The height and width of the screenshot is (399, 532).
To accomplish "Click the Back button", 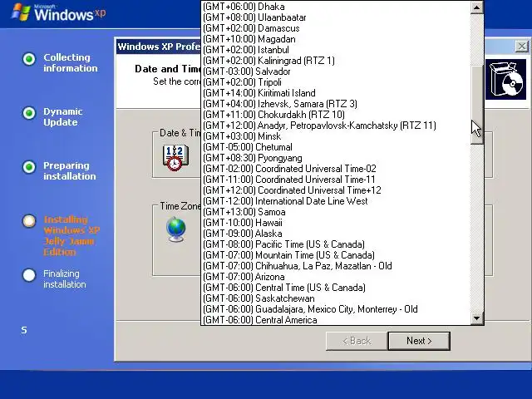I will (357, 341).
